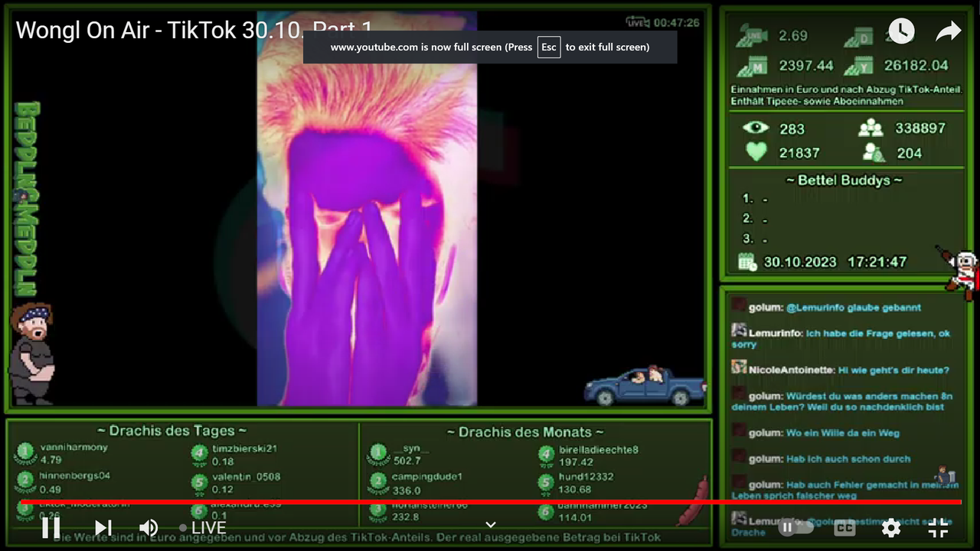Click the yearly Y calendar icon
This screenshot has width=980, height=551.
(x=859, y=66)
